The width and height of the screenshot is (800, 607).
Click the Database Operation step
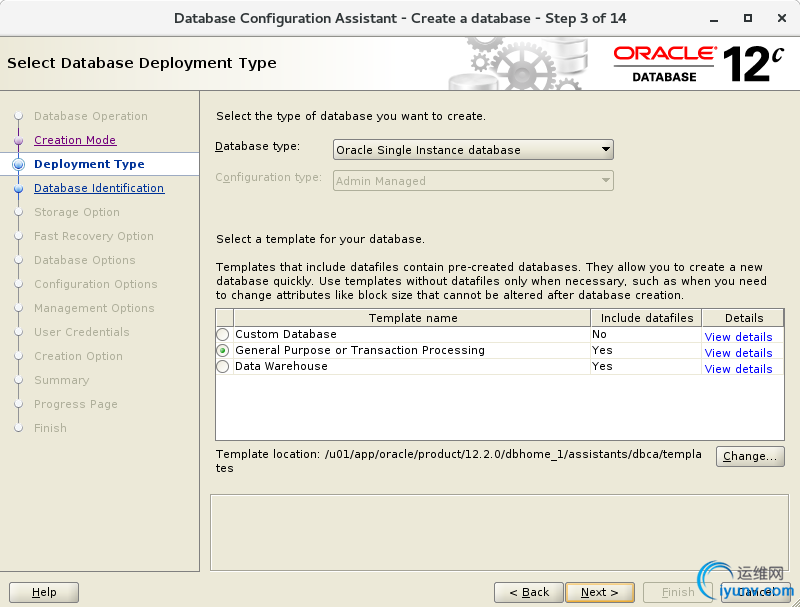(x=91, y=116)
